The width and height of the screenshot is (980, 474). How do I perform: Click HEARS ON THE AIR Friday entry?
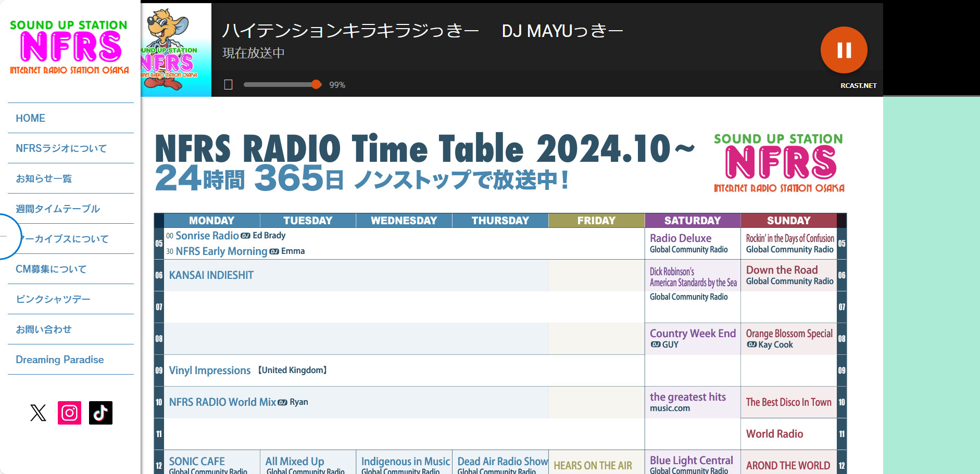(593, 466)
